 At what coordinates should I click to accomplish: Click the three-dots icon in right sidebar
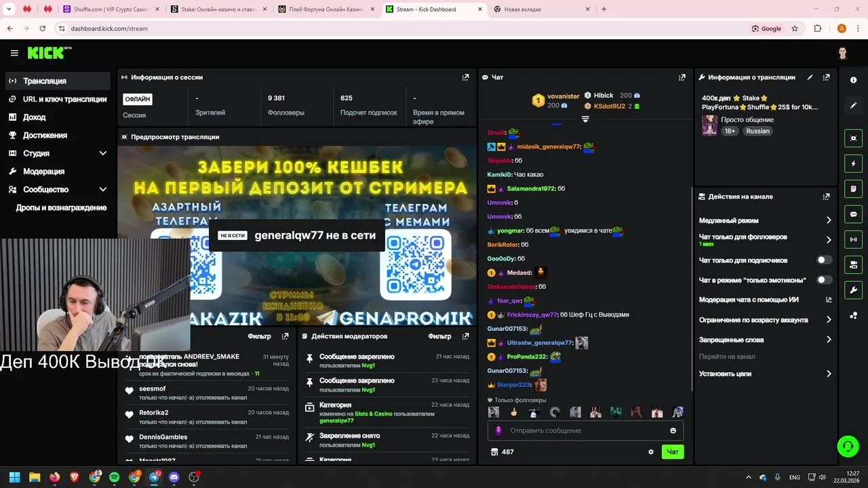[x=854, y=315]
